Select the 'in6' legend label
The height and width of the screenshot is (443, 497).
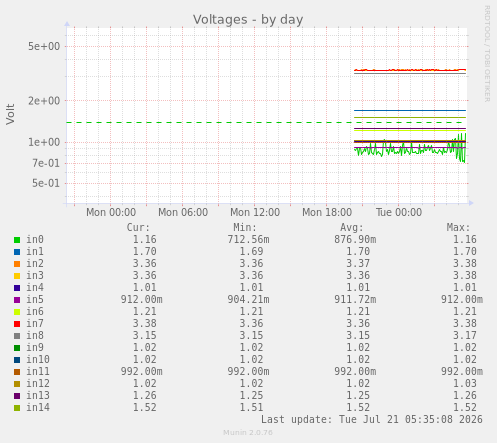click(x=35, y=311)
